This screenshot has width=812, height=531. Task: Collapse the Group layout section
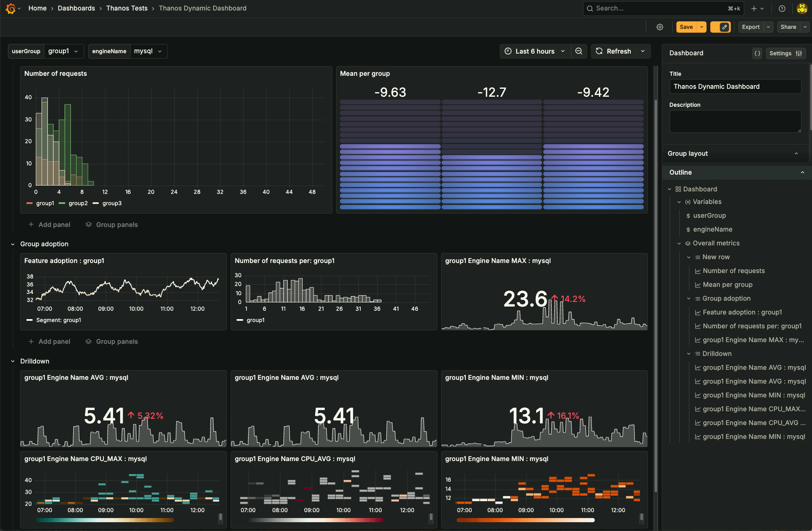tap(796, 153)
